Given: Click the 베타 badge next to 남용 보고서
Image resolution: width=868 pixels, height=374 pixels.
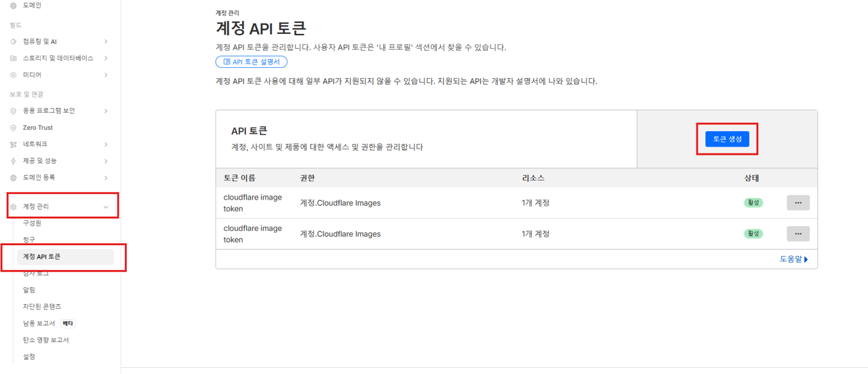Looking at the screenshot, I should (67, 323).
